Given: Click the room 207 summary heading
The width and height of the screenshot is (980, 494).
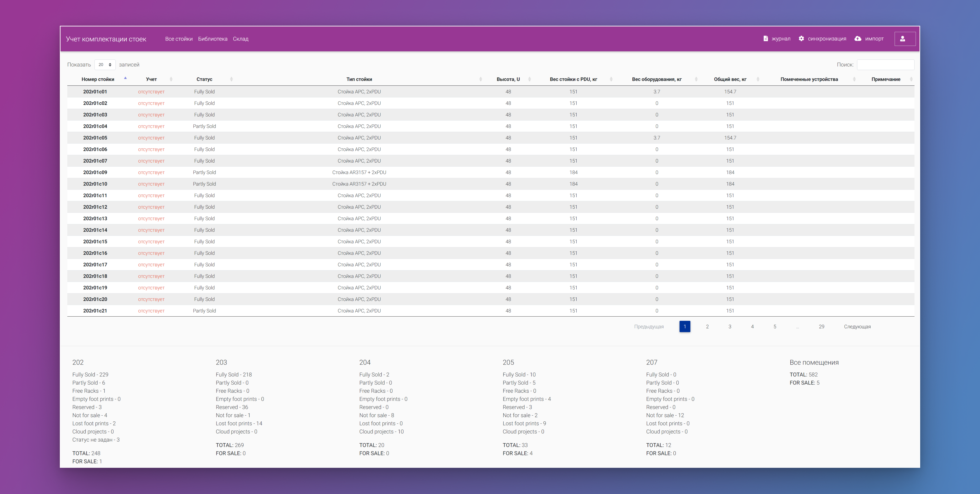Looking at the screenshot, I should 652,362.
